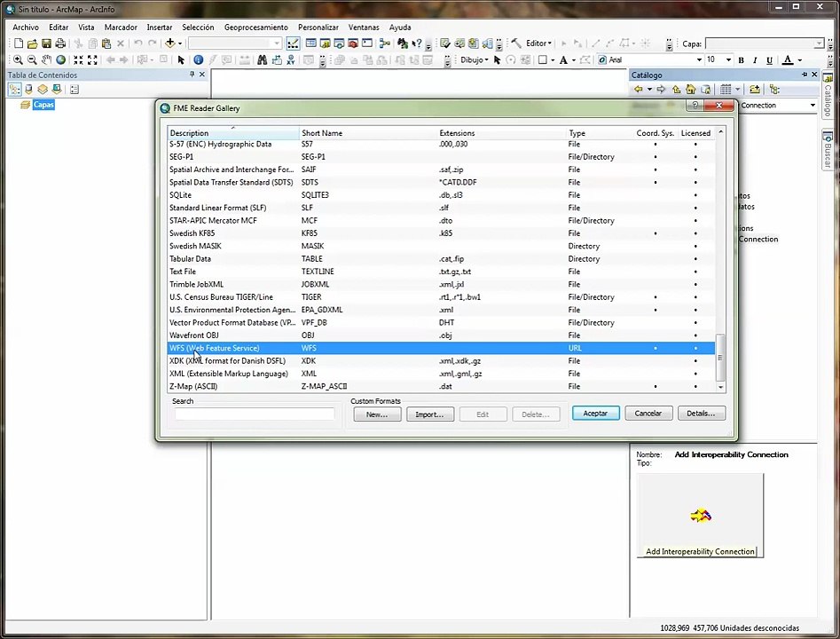
Task: Click Fixed Zoom In arrows icon
Action: point(78,60)
